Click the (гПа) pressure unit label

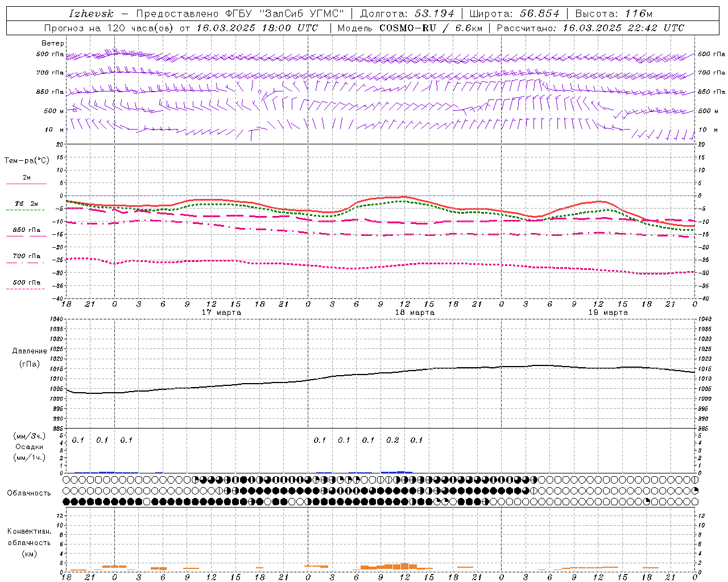tap(30, 364)
